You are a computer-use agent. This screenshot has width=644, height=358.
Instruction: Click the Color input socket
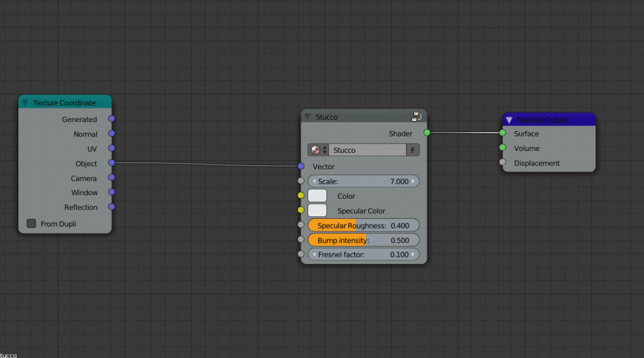pyautogui.click(x=301, y=196)
